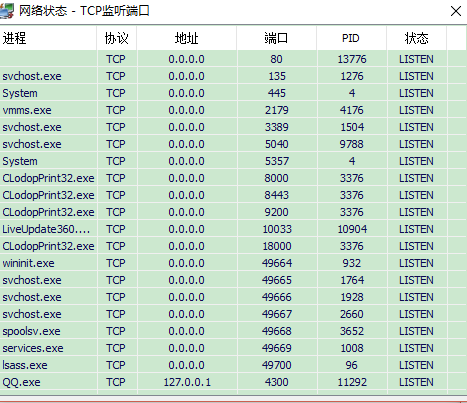Sort by the 地址 column header
The width and height of the screenshot is (467, 403).
[x=187, y=38]
